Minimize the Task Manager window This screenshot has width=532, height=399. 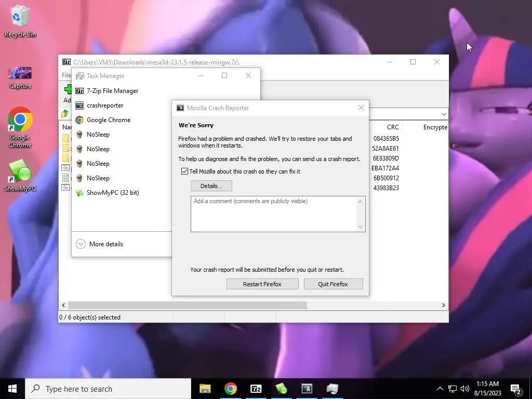click(201, 75)
